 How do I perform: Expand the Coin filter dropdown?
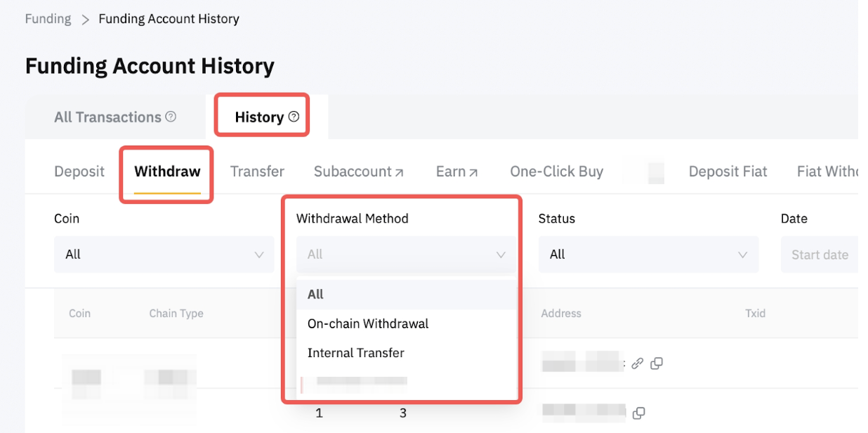pyautogui.click(x=164, y=254)
